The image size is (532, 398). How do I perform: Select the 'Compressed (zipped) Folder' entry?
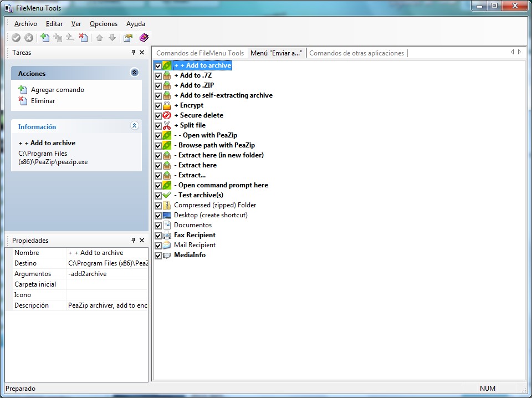click(215, 205)
